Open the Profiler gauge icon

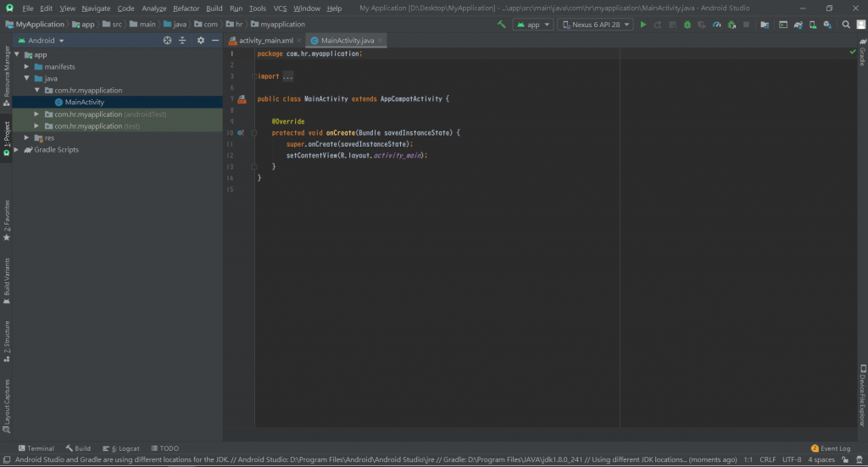point(716,25)
